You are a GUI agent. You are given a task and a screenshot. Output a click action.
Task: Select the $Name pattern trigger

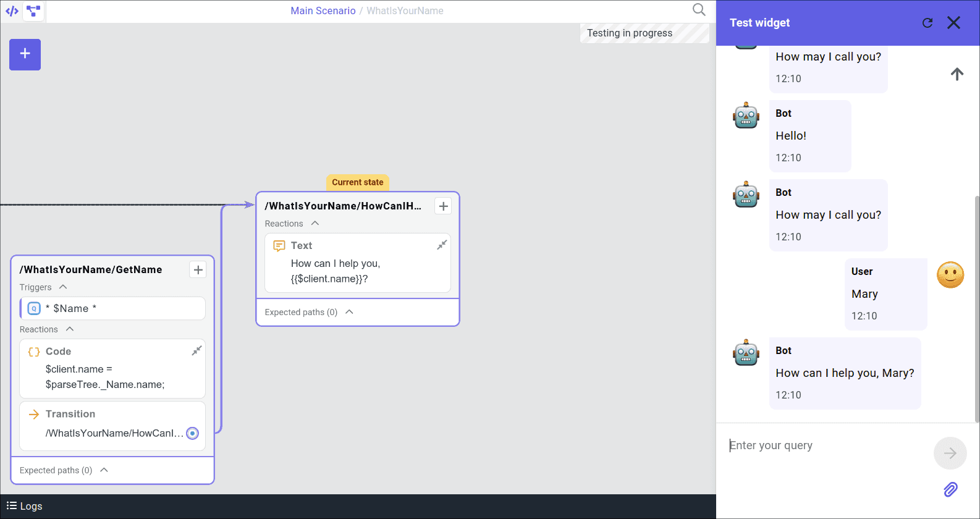pyautogui.click(x=112, y=308)
